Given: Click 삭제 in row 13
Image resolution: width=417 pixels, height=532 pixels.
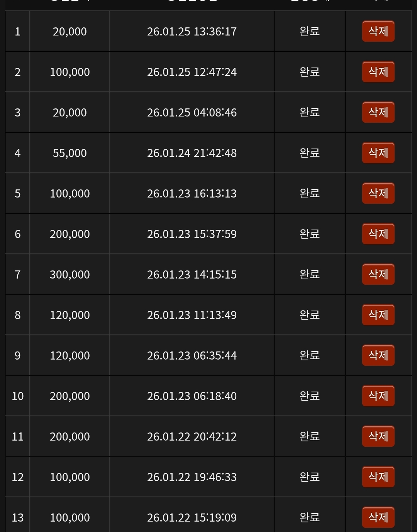Looking at the screenshot, I should pos(378,517).
